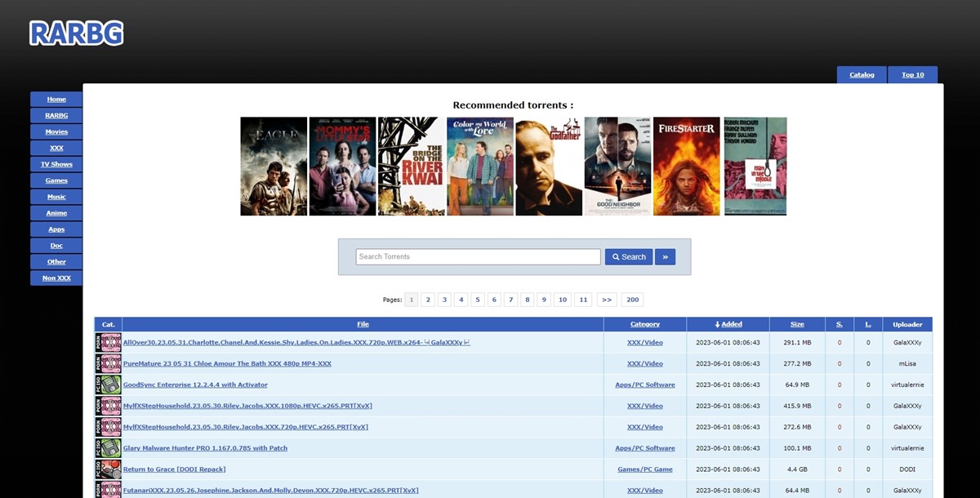The image size is (980, 498).
Task: Click the Games/PC Game category link
Action: [645, 469]
